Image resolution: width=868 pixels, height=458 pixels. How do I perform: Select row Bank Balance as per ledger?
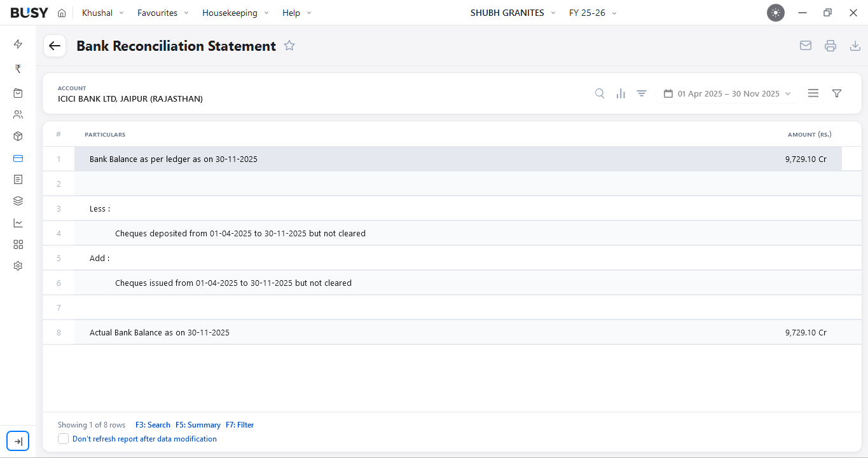tap(458, 159)
